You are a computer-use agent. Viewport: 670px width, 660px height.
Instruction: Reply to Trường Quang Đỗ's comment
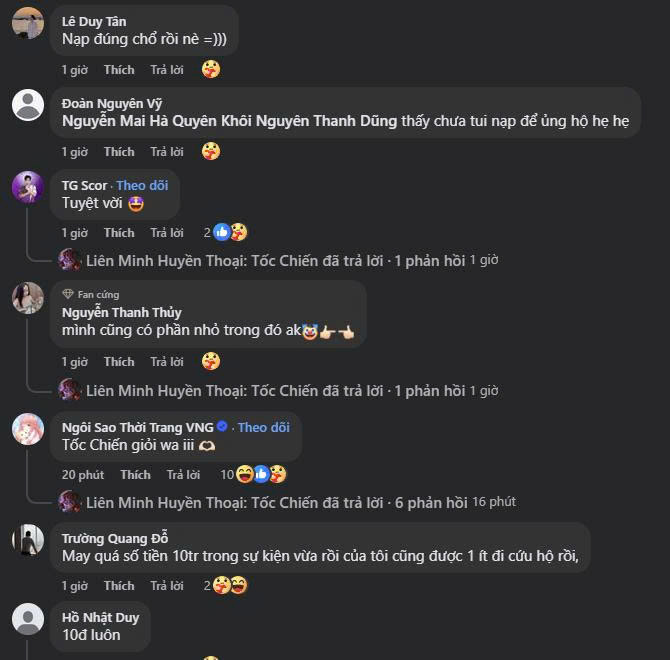(x=167, y=586)
